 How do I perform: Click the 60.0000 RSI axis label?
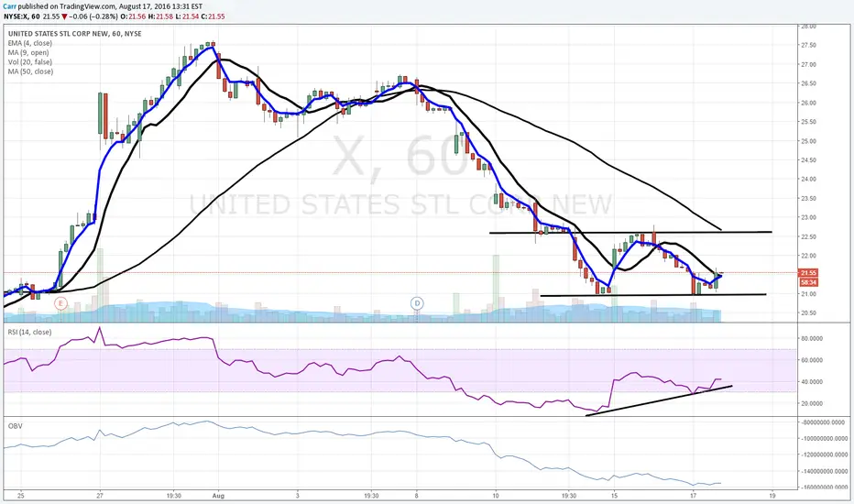(x=810, y=360)
